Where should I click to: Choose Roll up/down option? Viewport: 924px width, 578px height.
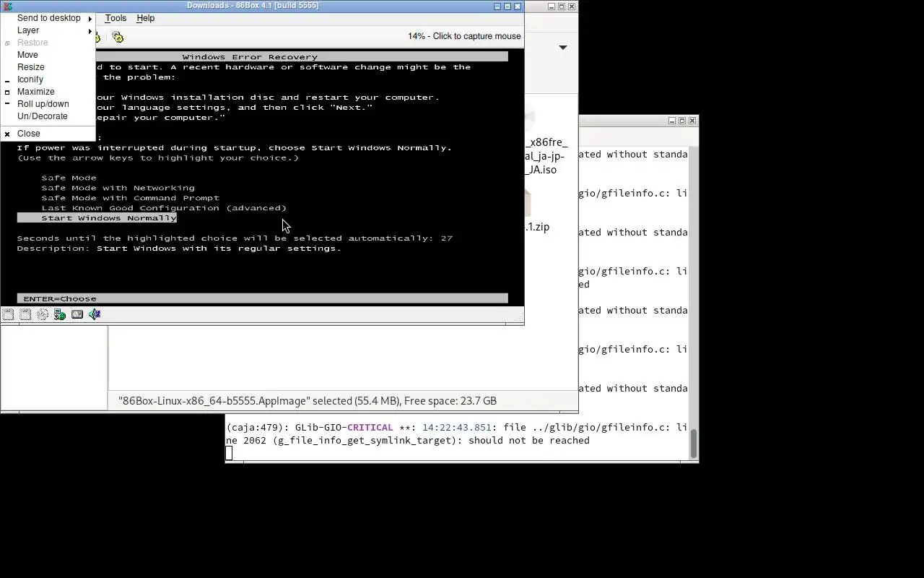[48, 104]
